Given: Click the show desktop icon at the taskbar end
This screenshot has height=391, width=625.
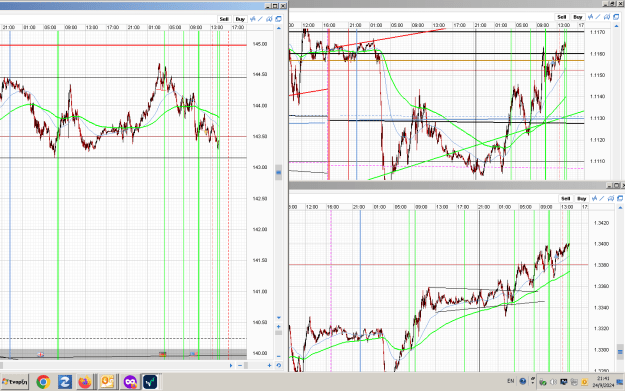Looking at the screenshot, I should [x=620, y=382].
